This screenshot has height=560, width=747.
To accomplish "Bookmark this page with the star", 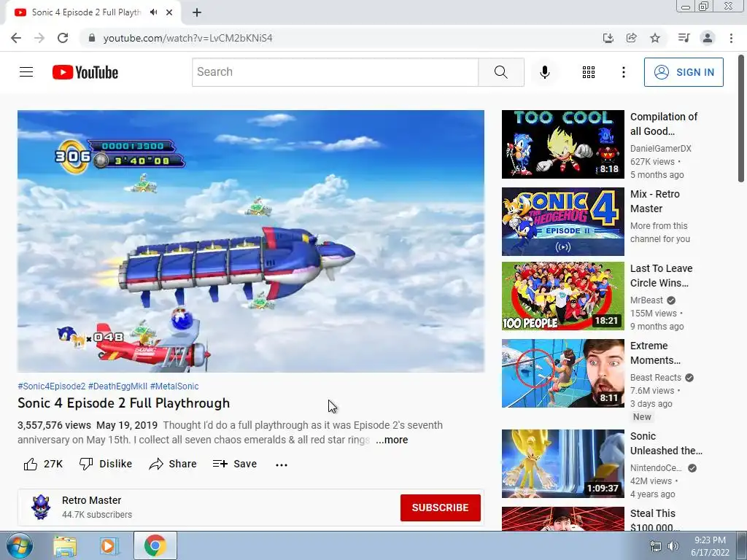I will coord(655,38).
